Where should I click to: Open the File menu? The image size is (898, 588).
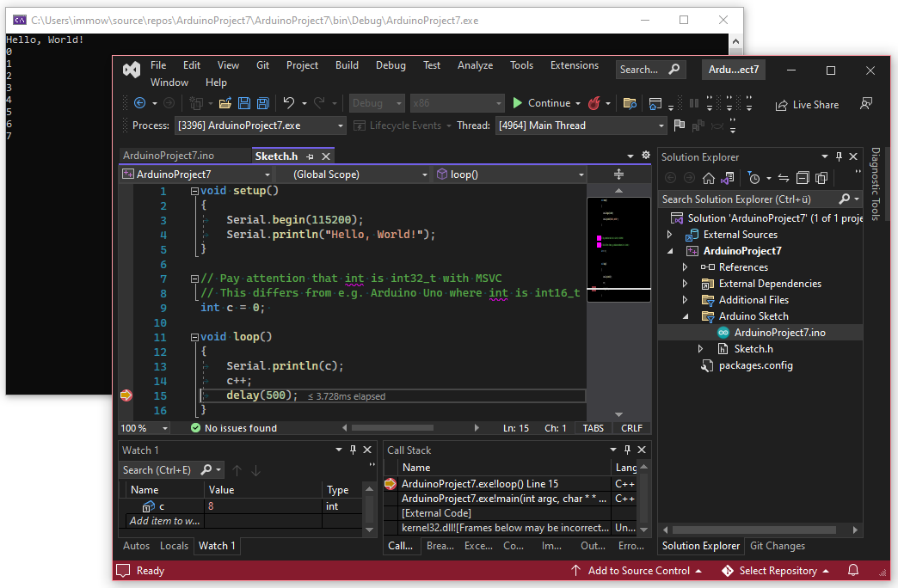click(x=158, y=65)
